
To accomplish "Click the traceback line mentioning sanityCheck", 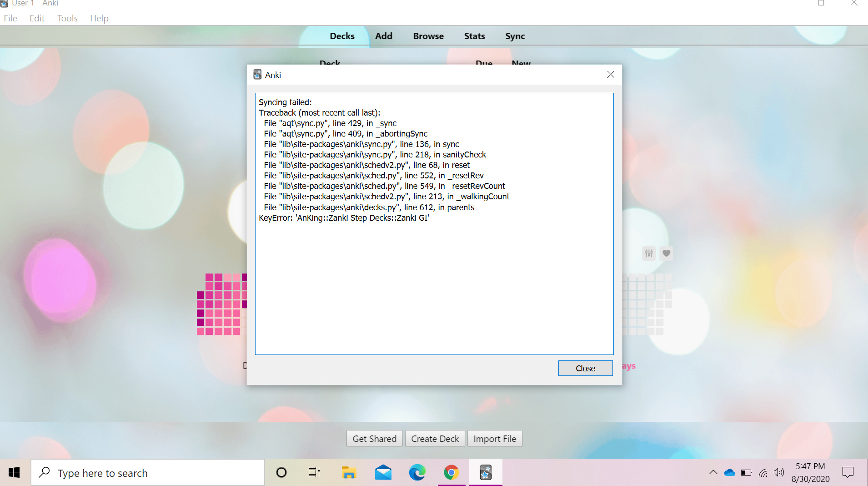I will [375, 155].
